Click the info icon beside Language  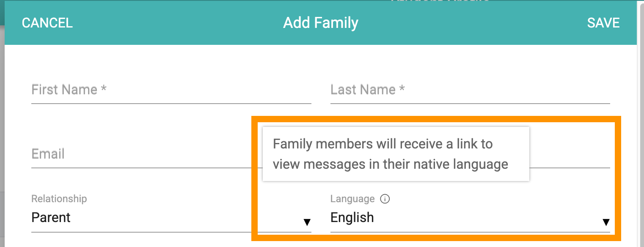click(x=385, y=199)
